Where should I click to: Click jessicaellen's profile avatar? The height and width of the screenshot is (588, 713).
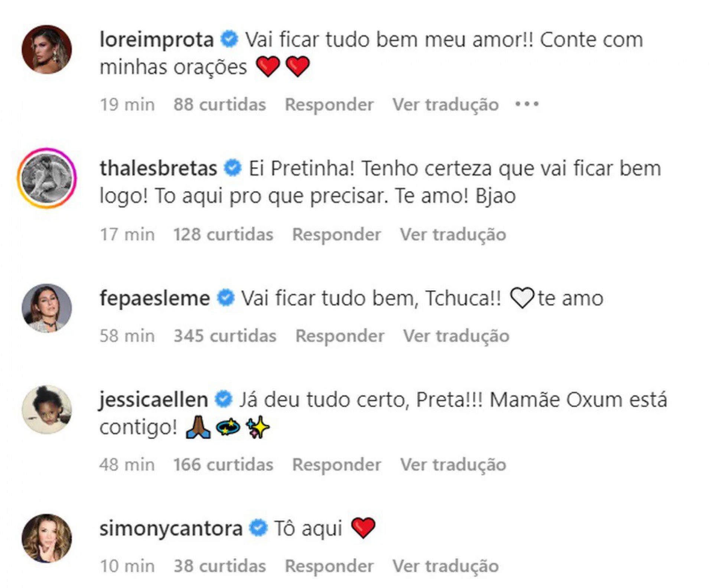(47, 409)
